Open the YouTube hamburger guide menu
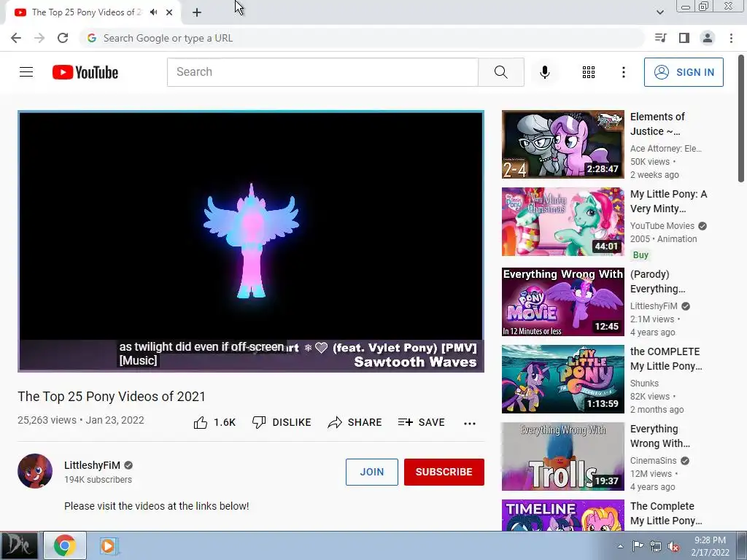 click(26, 72)
